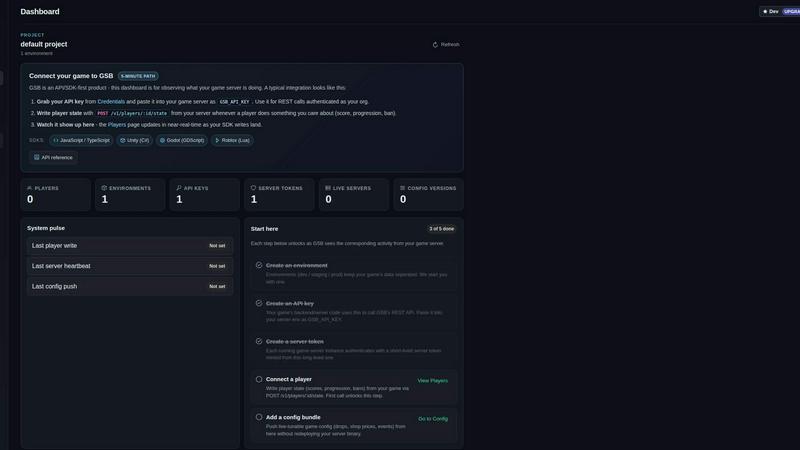Click the Last player write row

coord(130,245)
